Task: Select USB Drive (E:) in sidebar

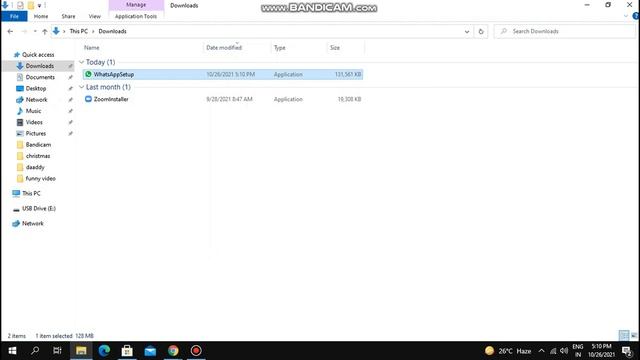Action: [x=39, y=209]
